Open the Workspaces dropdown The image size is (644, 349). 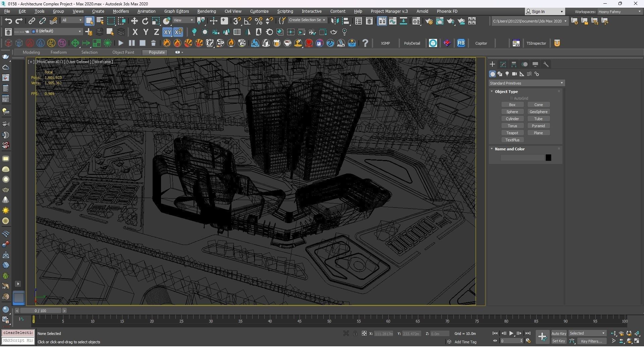pos(619,12)
